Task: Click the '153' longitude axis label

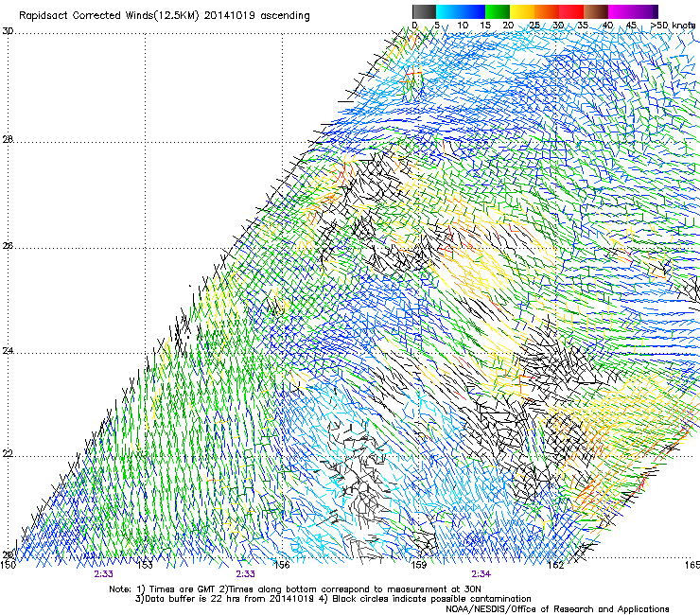Action: [x=145, y=565]
